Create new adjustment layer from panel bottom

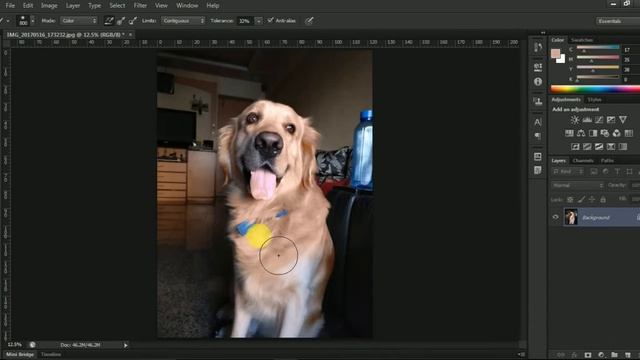[601, 355]
